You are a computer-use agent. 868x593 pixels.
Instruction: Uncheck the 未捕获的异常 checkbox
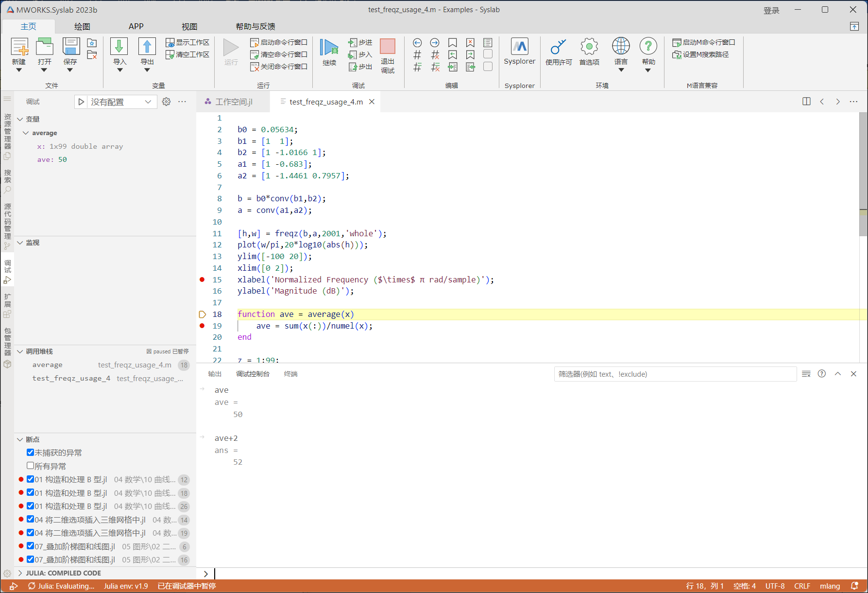click(30, 453)
